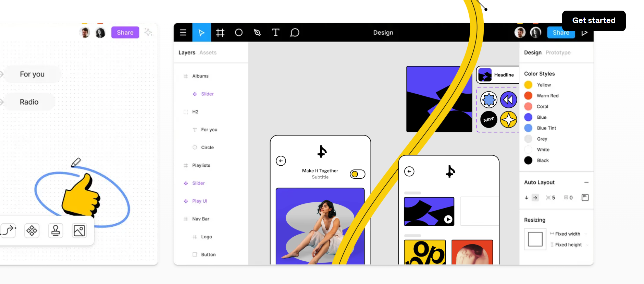Screen dimensions: 644x284
Task: Select the rewind sticker icon
Action: click(x=509, y=100)
